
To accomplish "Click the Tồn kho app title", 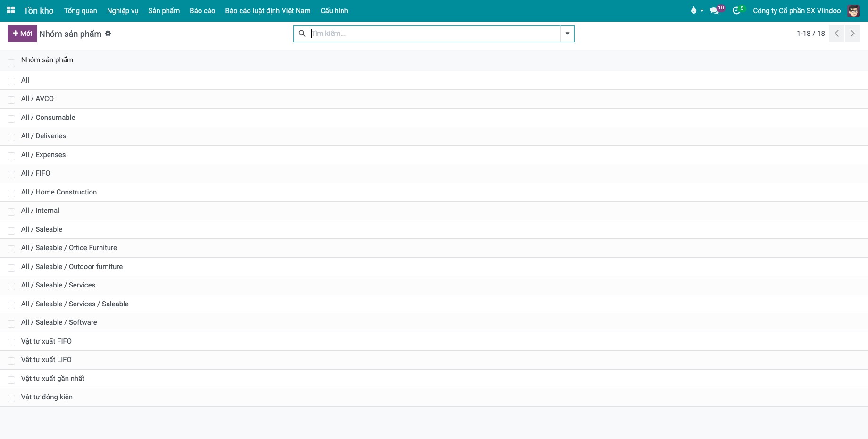I will (39, 10).
